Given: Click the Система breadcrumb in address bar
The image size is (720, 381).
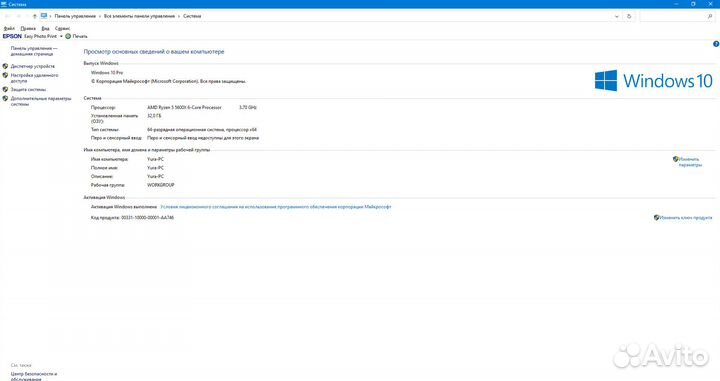Looking at the screenshot, I should [x=192, y=16].
